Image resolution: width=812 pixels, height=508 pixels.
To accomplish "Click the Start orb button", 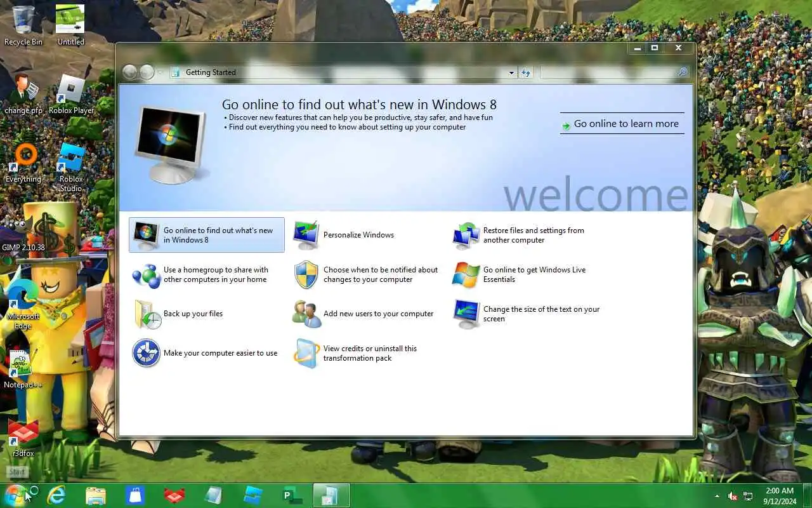I will [x=15, y=495].
